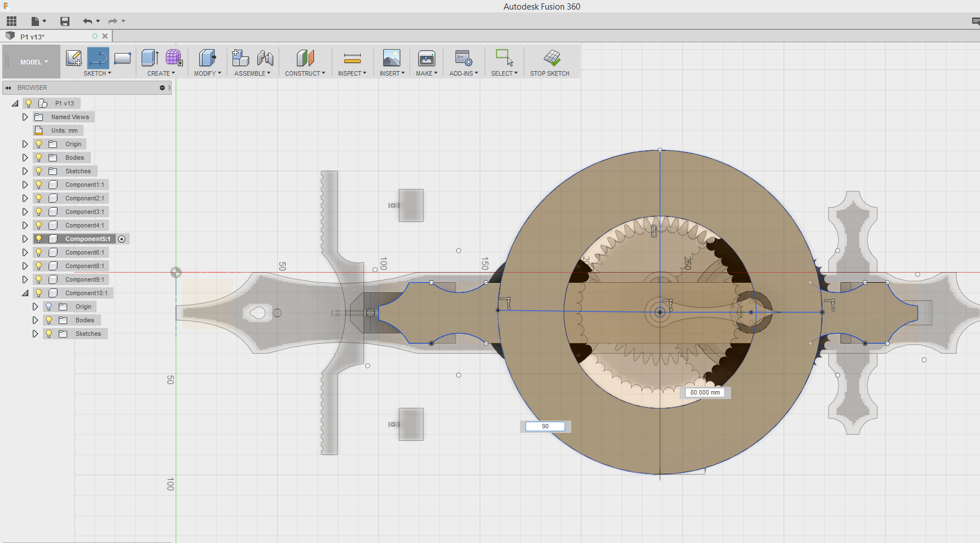Open the SKETCH menu

coord(97,73)
